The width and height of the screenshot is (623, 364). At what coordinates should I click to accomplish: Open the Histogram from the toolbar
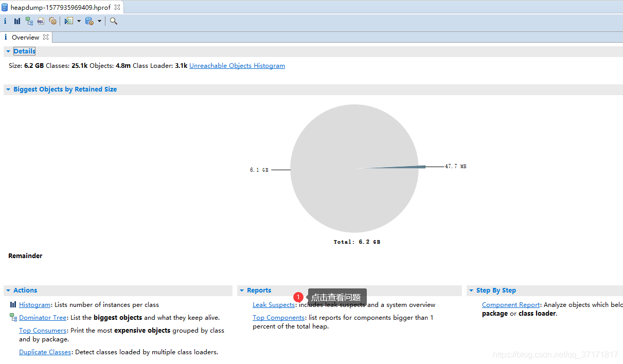point(17,21)
